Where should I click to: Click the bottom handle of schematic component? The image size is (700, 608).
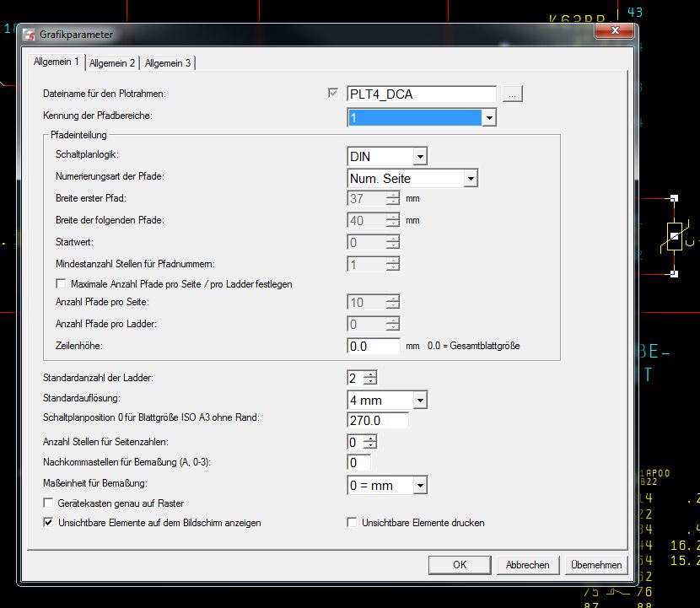[674, 274]
